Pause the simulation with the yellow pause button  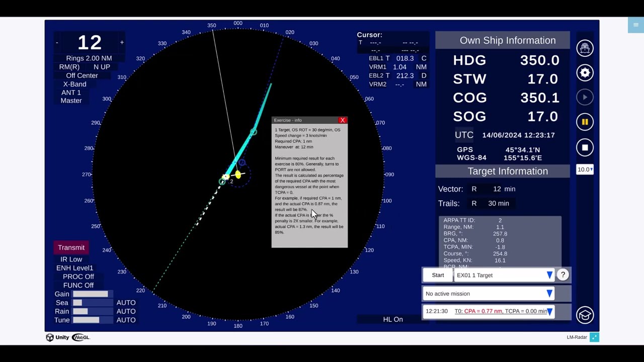(x=585, y=122)
